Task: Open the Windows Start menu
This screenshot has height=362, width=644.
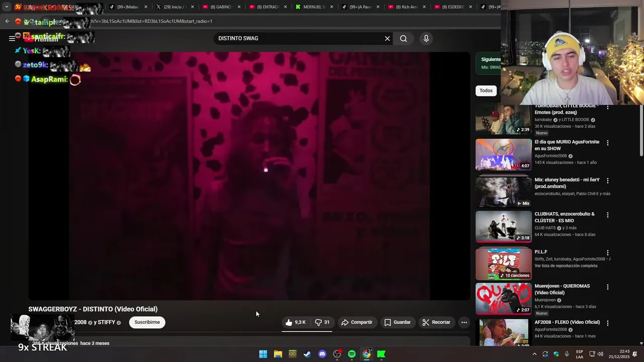Action: tap(263, 354)
